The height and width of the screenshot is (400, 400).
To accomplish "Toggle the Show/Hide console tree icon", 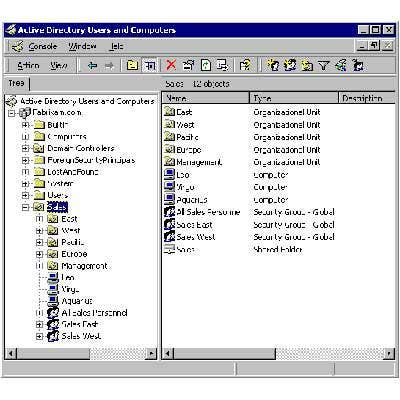I will [150, 65].
